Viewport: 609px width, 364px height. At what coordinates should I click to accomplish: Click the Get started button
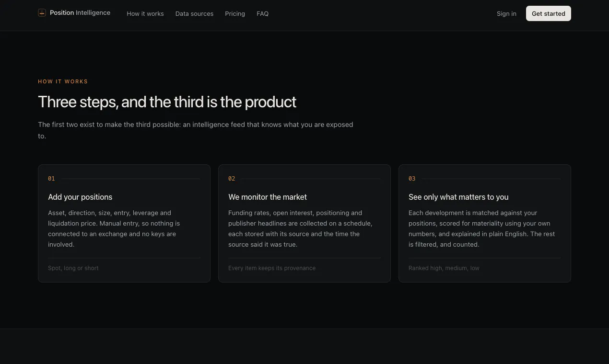[x=549, y=13]
